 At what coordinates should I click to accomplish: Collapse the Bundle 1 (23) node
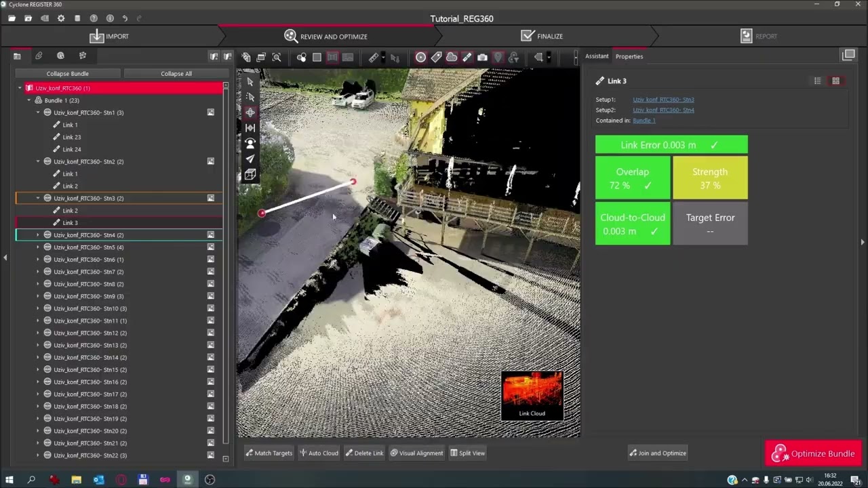[x=29, y=100]
